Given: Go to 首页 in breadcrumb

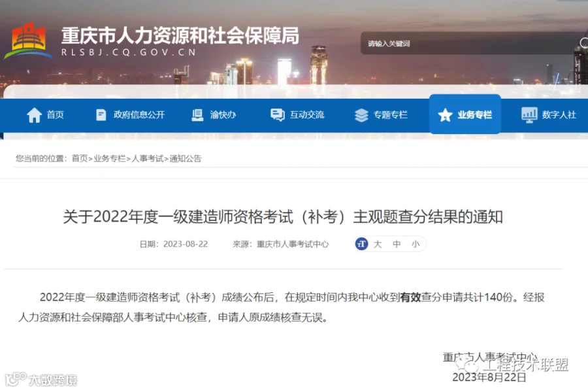Looking at the screenshot, I should click(80, 158).
